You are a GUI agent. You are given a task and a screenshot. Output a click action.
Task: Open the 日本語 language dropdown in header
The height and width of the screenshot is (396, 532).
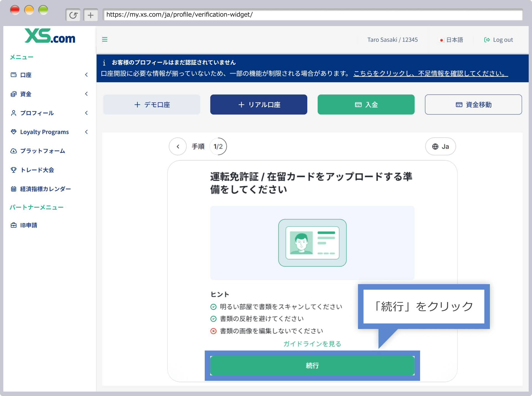[451, 40]
